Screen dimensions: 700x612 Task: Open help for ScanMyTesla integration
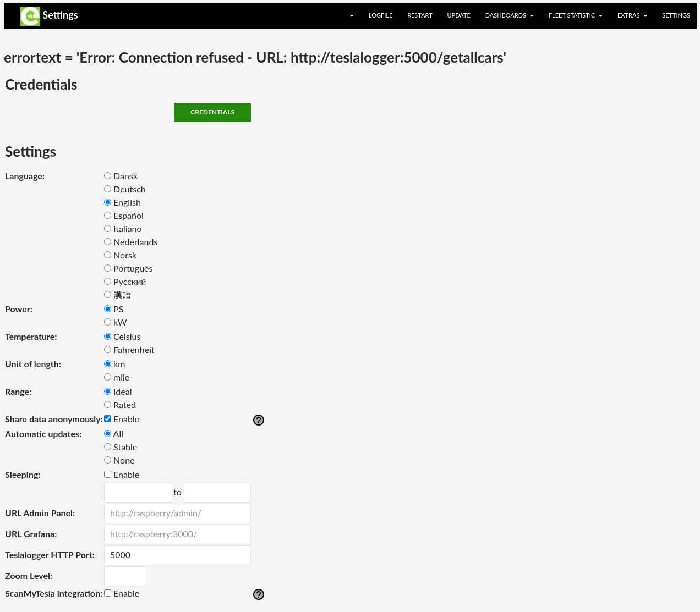[x=259, y=594]
